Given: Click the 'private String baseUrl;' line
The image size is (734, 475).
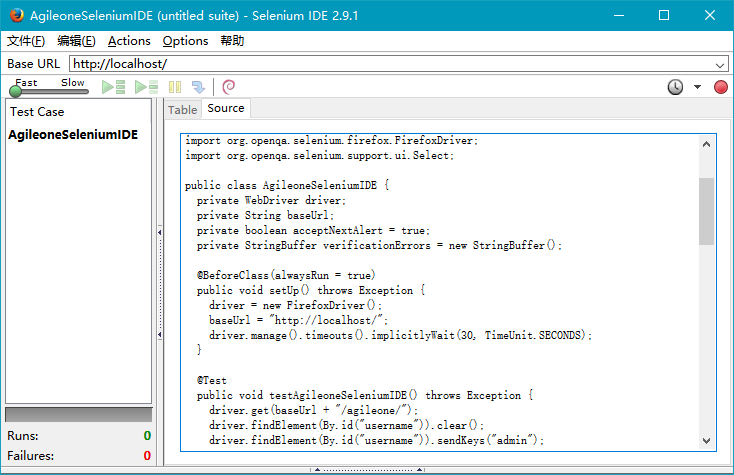Looking at the screenshot, I should 265,215.
